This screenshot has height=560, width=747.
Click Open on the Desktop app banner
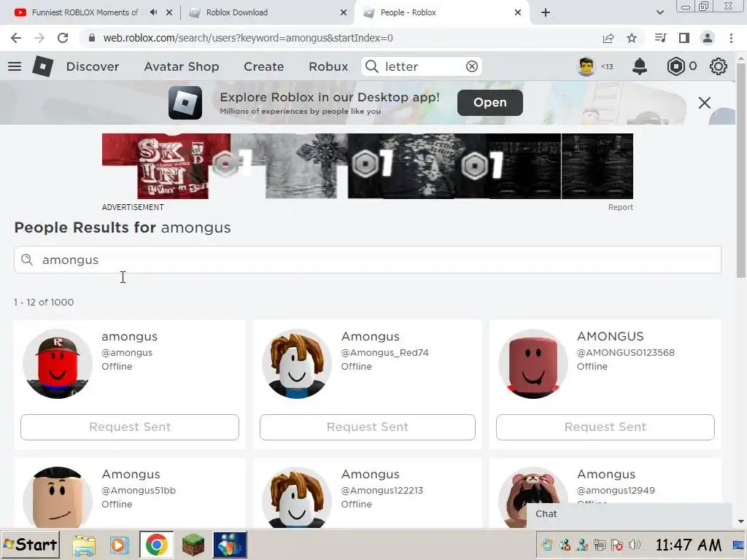[489, 102]
